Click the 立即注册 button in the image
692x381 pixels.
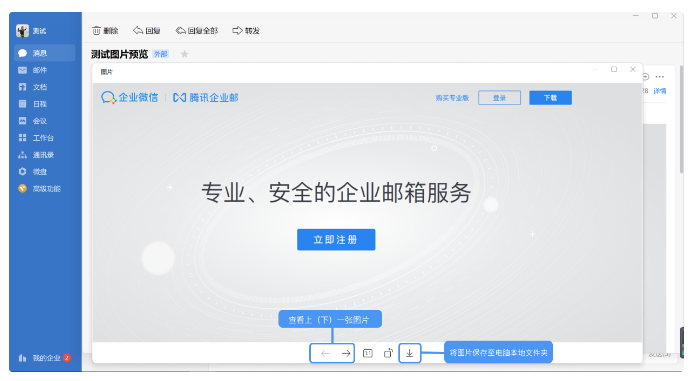click(x=336, y=240)
